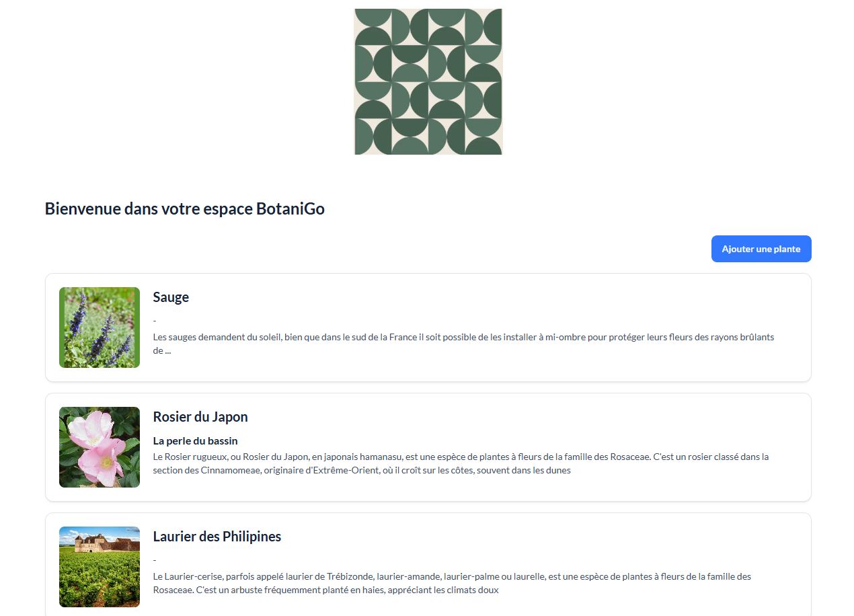The image size is (854, 616).
Task: Click the Ajouter une plante button
Action: pos(761,249)
